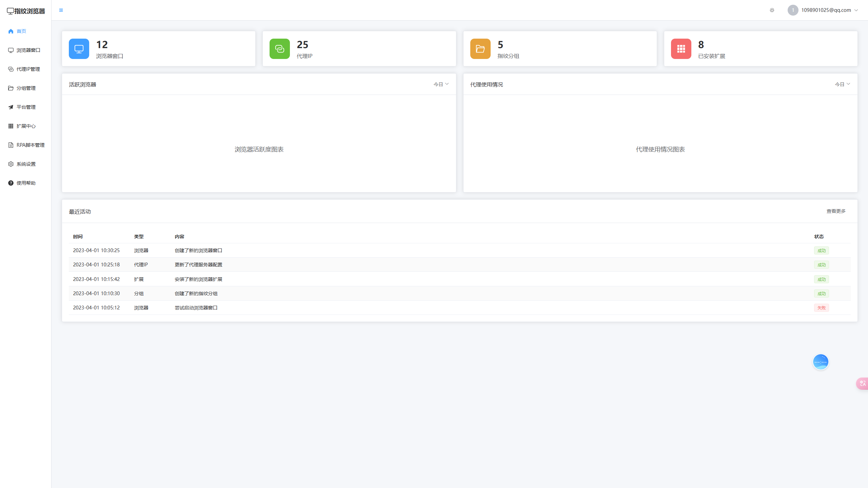This screenshot has width=868, height=488.
Task: Open RPA脚本管理 in the sidebar
Action: tap(30, 145)
